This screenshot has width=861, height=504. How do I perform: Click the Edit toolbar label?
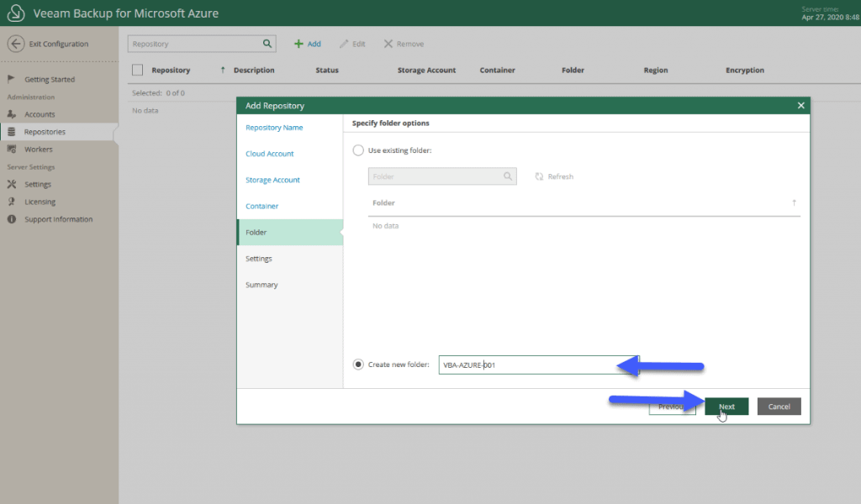point(358,44)
